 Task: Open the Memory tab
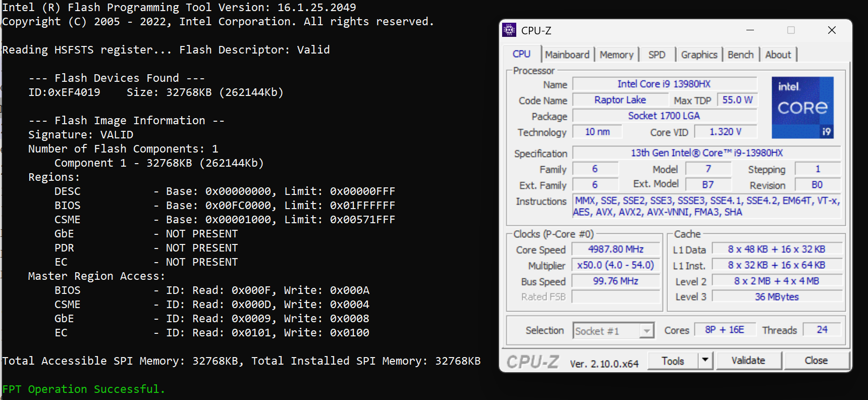616,55
